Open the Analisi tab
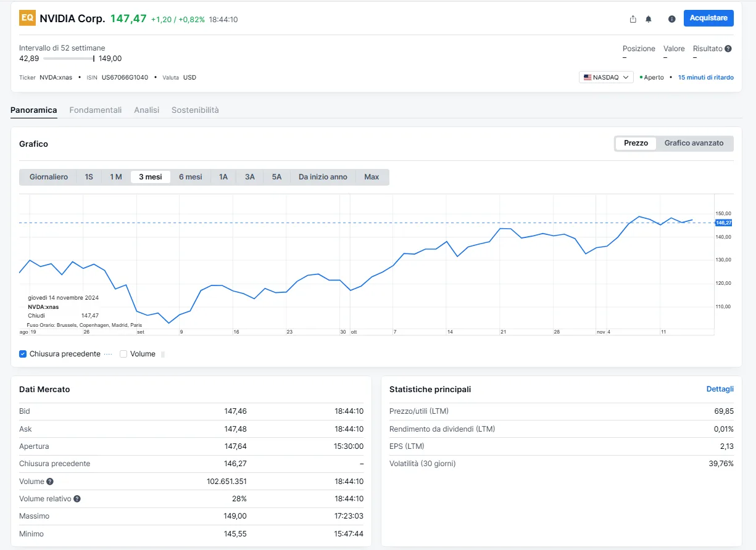This screenshot has width=756, height=550. click(147, 110)
